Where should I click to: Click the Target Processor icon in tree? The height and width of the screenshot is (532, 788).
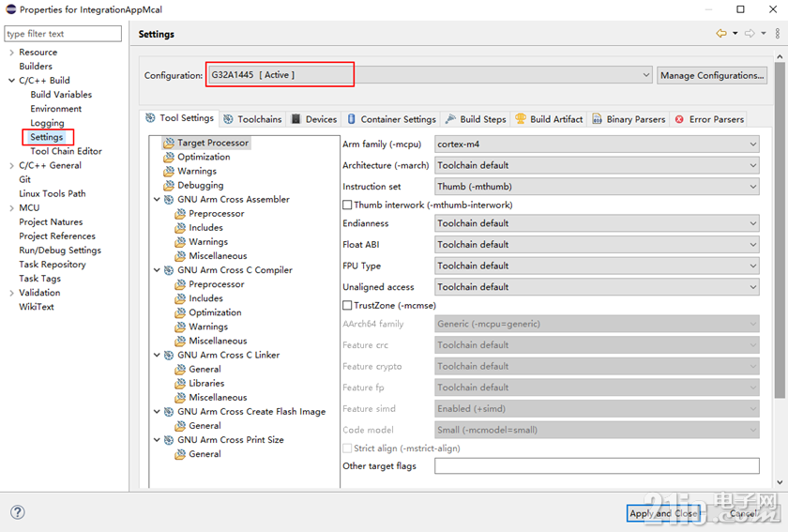pyautogui.click(x=169, y=143)
